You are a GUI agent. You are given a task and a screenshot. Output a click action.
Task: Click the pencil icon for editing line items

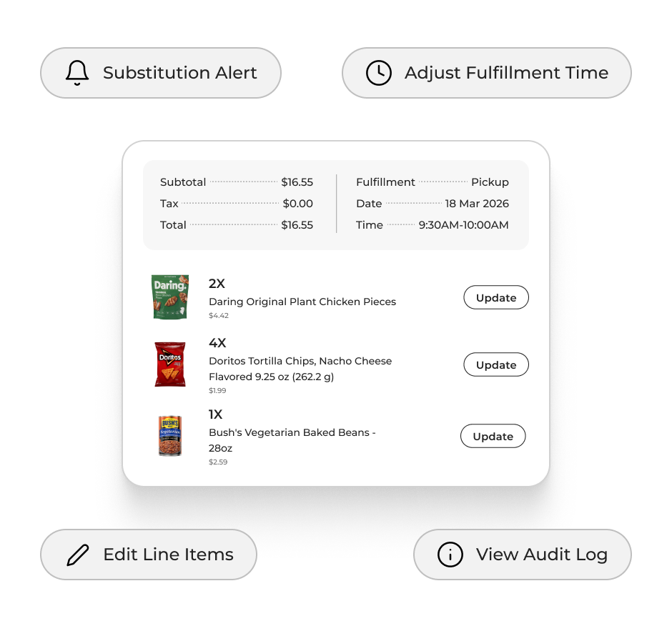point(77,555)
